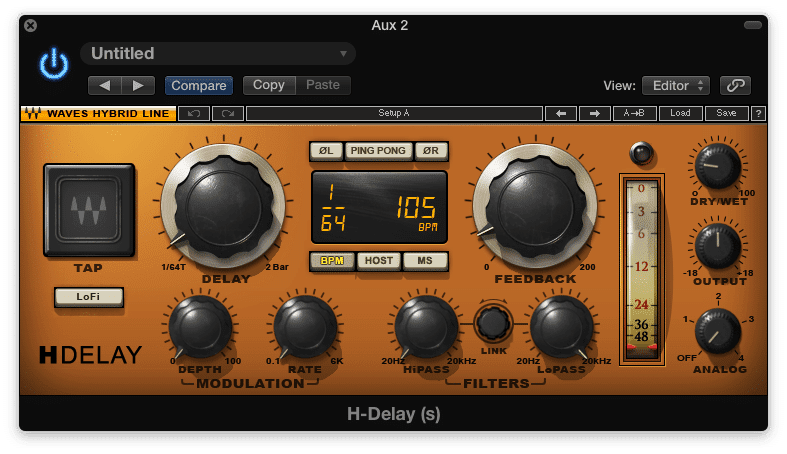787x454 pixels.
Task: Redo change in Waves toolbar
Action: coord(228,113)
